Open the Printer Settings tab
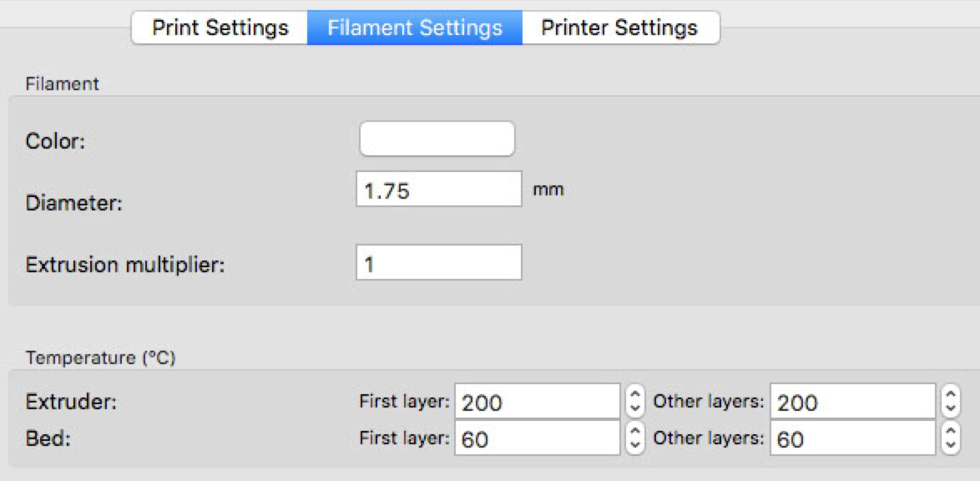Viewport: 980px width, 481px height. 620,28
